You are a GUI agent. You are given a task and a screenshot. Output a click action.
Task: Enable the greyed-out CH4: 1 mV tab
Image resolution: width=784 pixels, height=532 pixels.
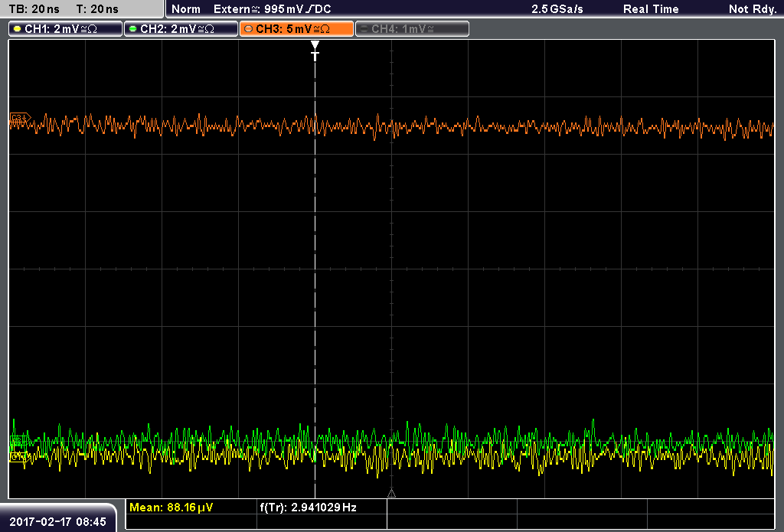pyautogui.click(x=412, y=29)
